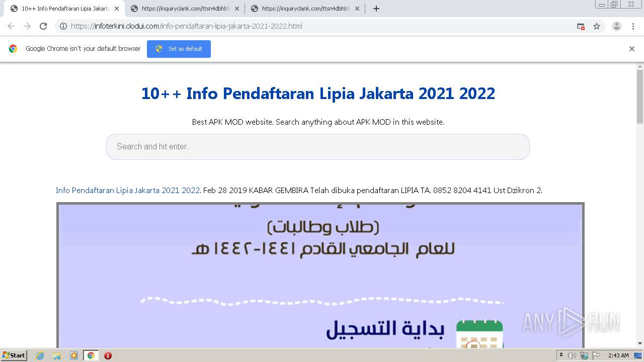This screenshot has width=644, height=362.
Task: Open the Chrome three-dot menu
Action: point(633,26)
